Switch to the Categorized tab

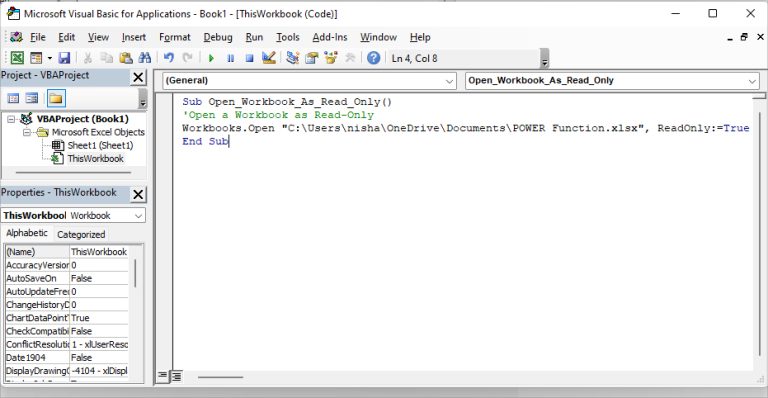click(x=81, y=234)
